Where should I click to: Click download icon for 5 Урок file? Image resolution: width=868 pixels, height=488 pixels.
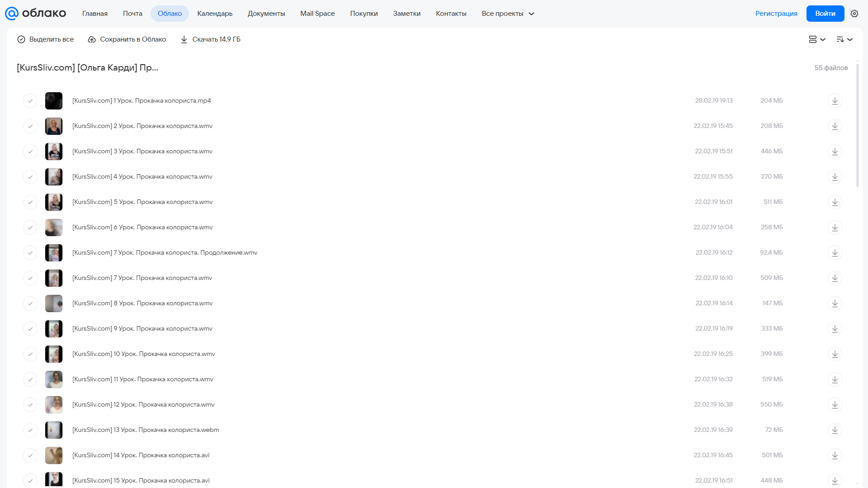click(x=835, y=202)
